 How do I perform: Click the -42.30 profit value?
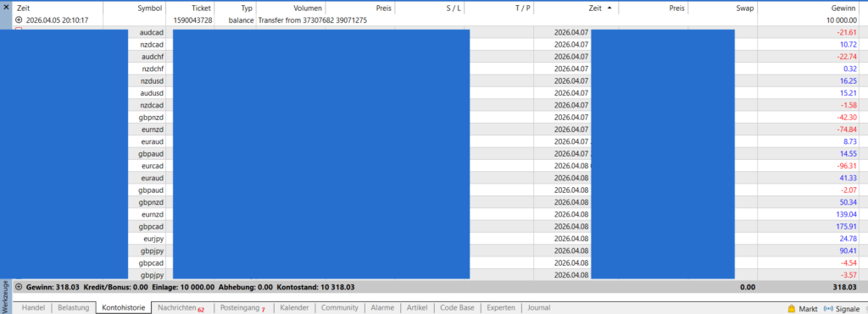coord(847,117)
